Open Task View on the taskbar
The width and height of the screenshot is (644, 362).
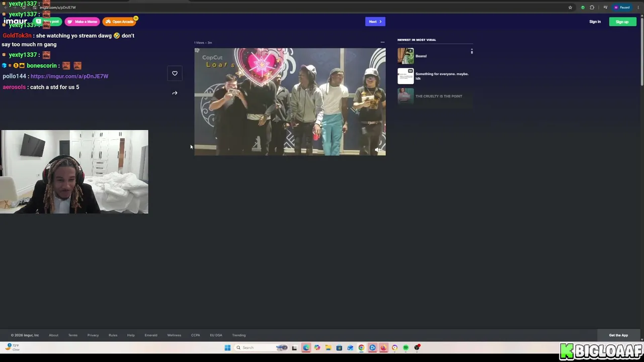pyautogui.click(x=294, y=348)
